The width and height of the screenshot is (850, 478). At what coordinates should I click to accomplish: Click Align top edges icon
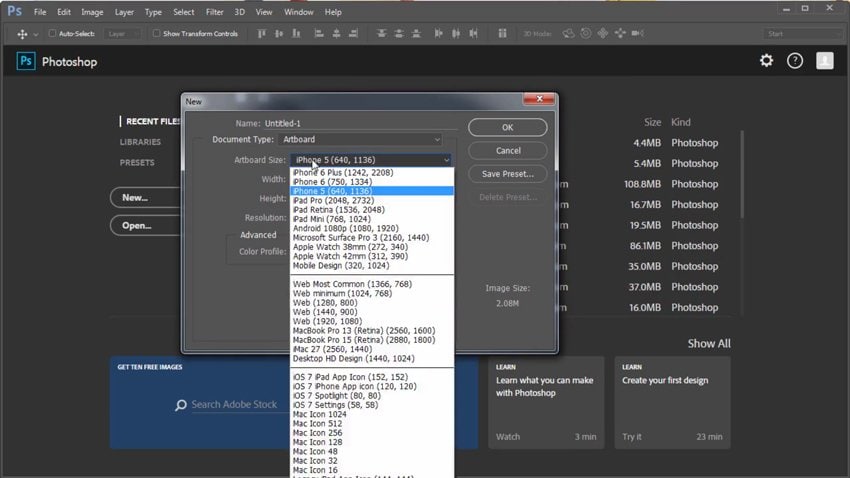pyautogui.click(x=262, y=34)
